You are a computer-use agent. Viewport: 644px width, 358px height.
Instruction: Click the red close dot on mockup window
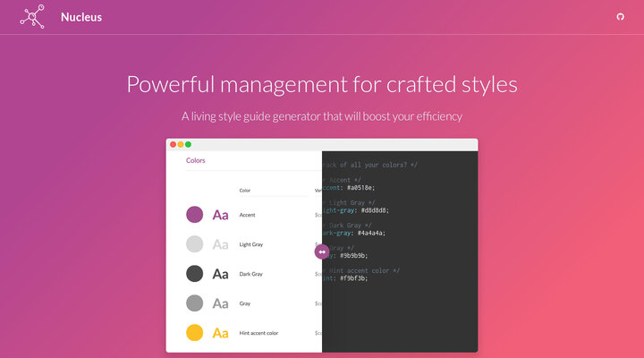coord(173,144)
